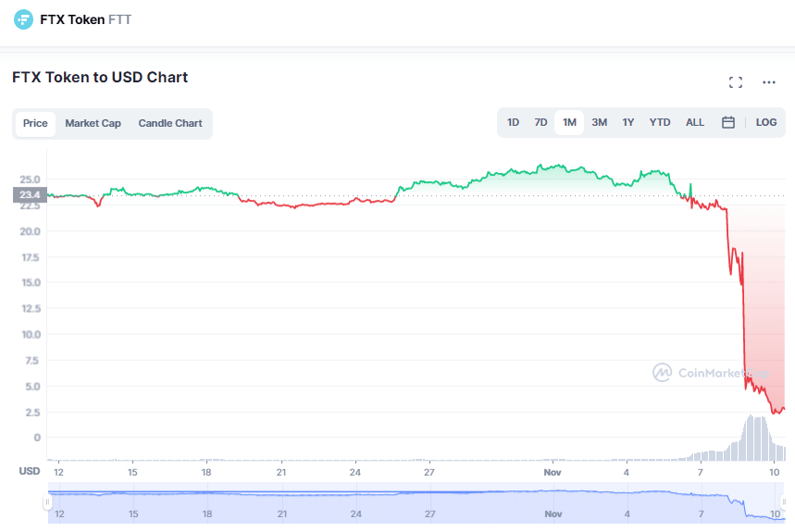Click the 23.4 price label on axis

30,195
